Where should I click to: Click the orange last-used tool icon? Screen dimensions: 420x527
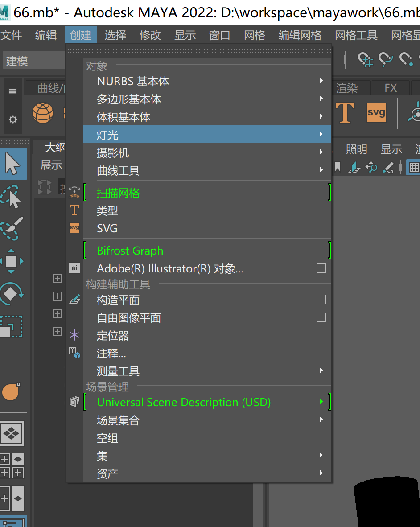coord(11,392)
